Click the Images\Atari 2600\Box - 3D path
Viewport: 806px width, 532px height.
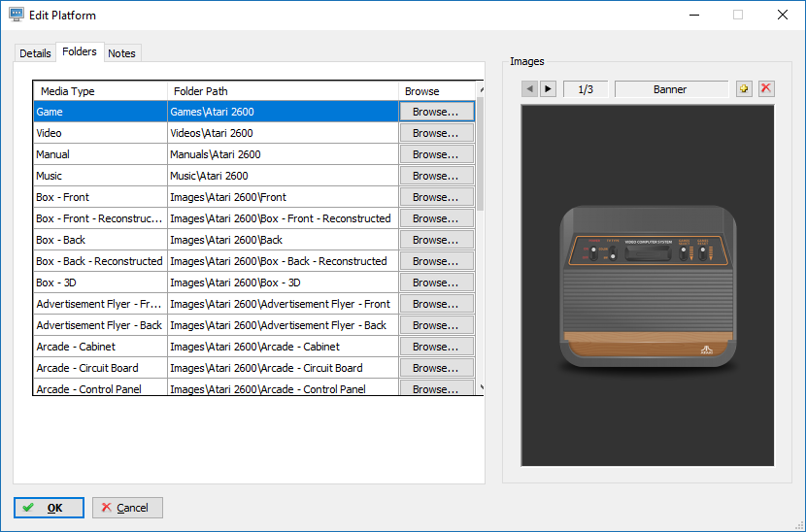point(284,283)
